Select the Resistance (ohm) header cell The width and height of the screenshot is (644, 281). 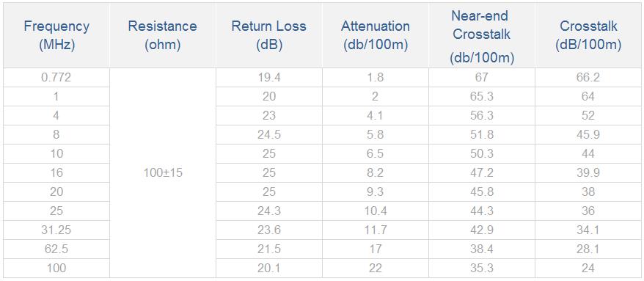(x=163, y=35)
